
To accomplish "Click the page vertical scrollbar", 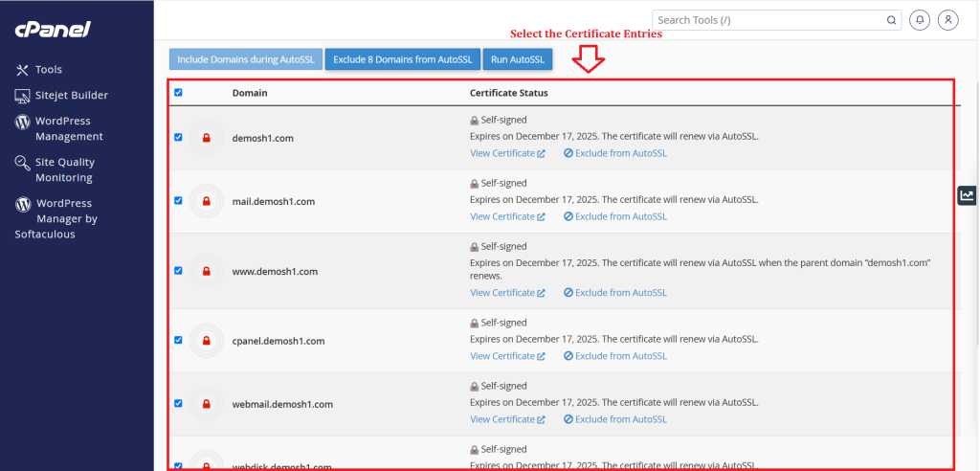I will click(977, 213).
